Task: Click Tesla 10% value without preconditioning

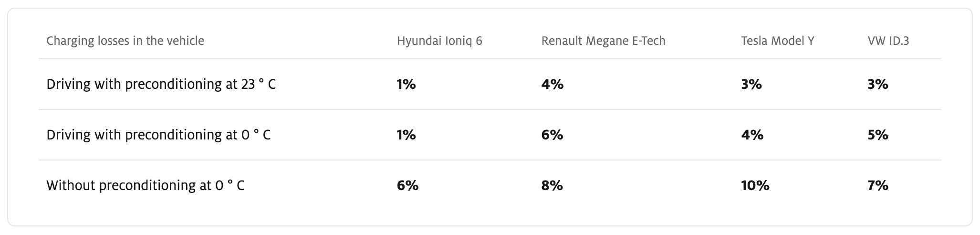Action: coord(755,186)
